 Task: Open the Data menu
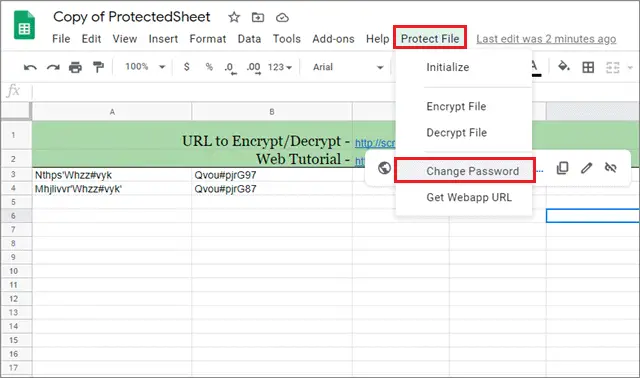point(249,39)
